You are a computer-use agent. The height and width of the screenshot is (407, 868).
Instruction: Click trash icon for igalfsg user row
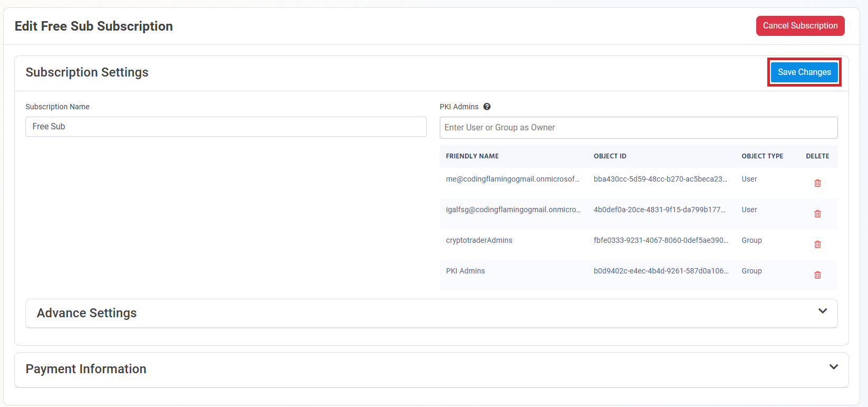pyautogui.click(x=817, y=214)
